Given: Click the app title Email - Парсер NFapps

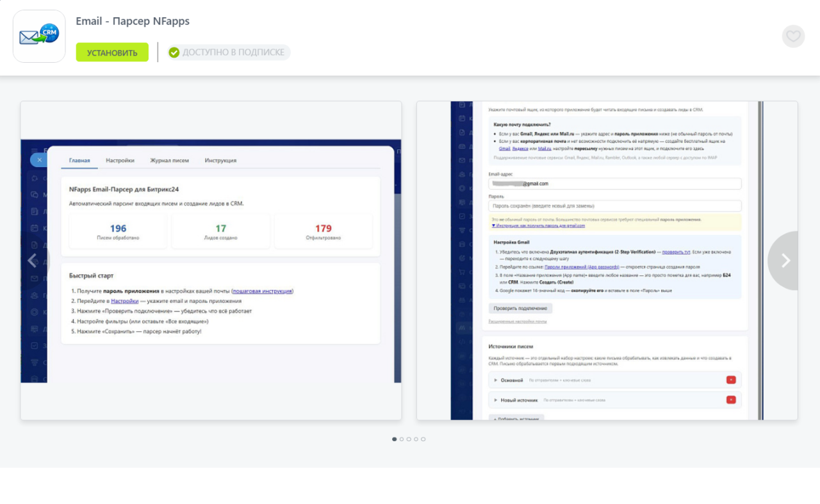Looking at the screenshot, I should coord(133,21).
